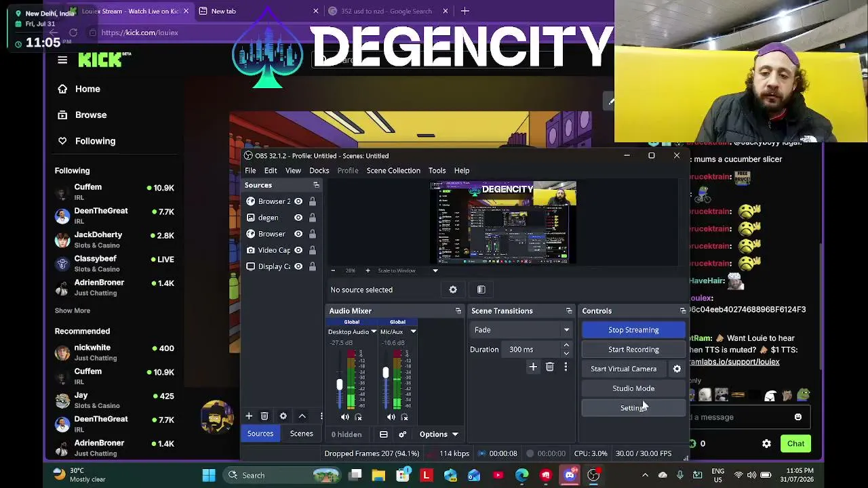Click OBS Studio icon in taskbar
Viewport: 868px width, 488px height.
(593, 475)
